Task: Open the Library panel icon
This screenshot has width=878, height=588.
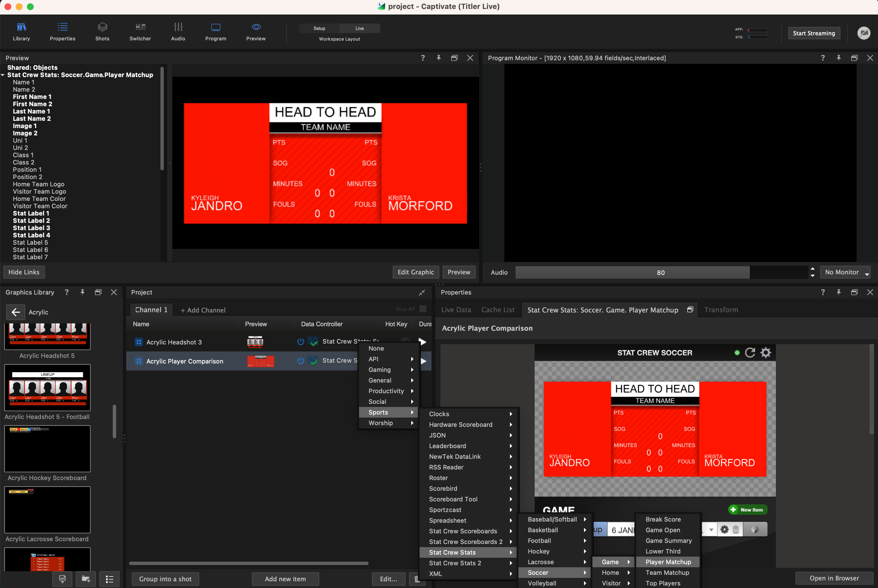Action: [x=21, y=27]
